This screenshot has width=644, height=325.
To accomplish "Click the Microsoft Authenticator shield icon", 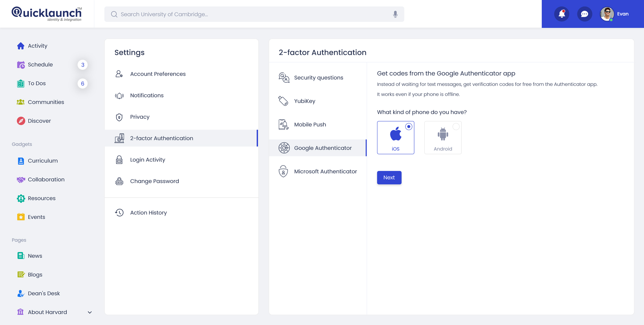I will 283,172.
